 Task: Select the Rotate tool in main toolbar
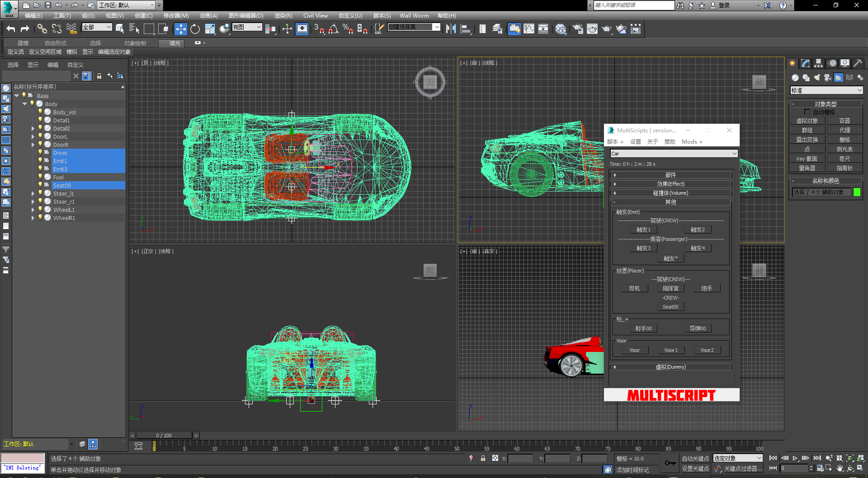[x=195, y=29]
